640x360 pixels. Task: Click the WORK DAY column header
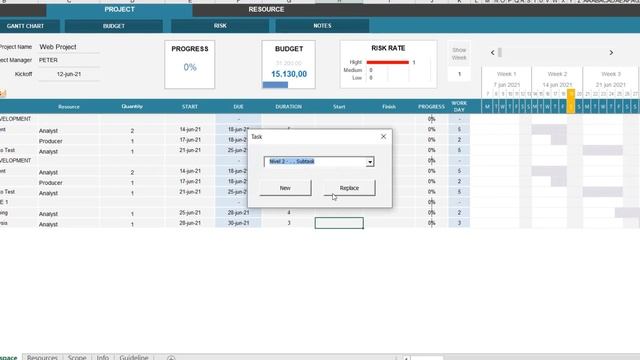click(x=459, y=107)
